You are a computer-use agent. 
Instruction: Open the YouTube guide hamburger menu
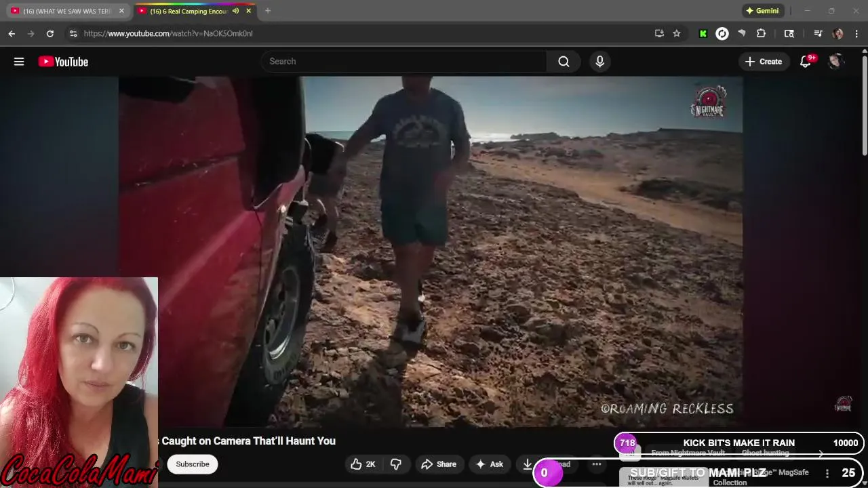pyautogui.click(x=19, y=62)
